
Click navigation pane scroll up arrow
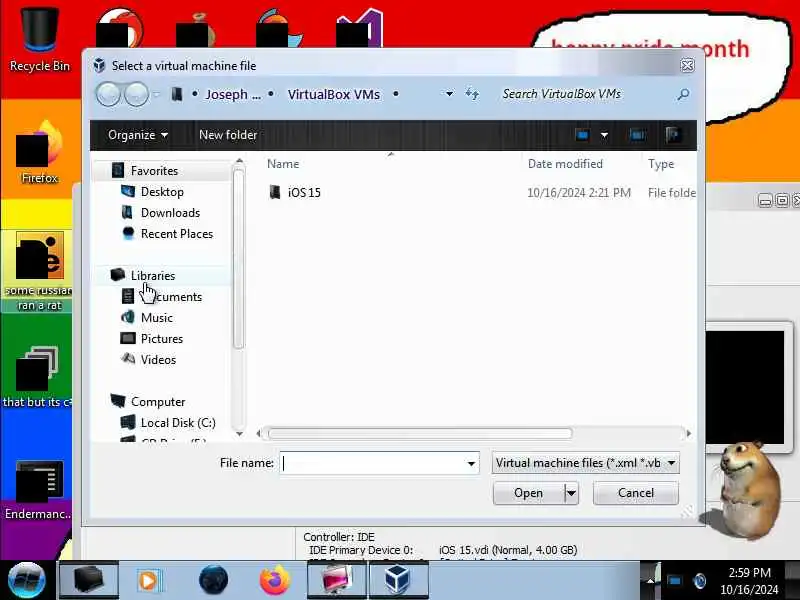point(239,162)
